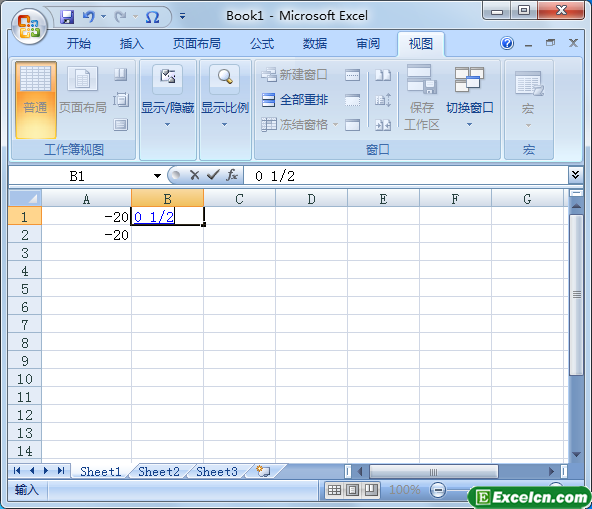Expand the Name Box dropdown arrow
This screenshot has height=509, width=592.
pyautogui.click(x=157, y=176)
